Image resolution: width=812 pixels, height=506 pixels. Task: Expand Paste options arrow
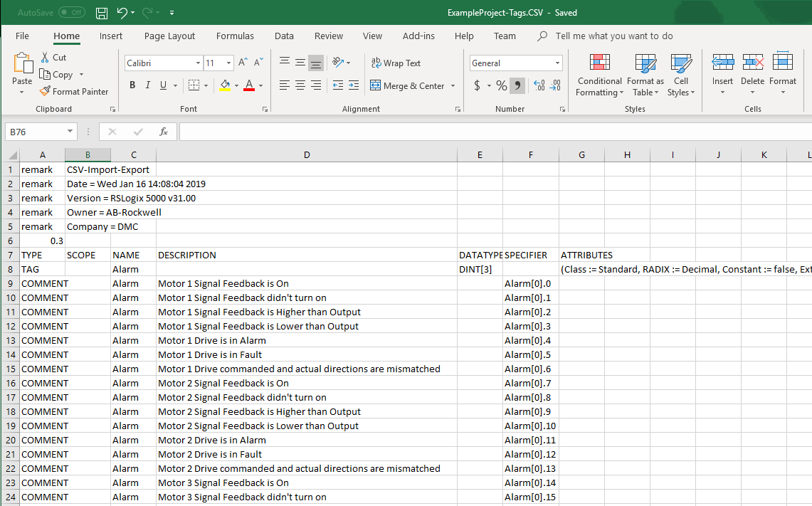[22, 93]
